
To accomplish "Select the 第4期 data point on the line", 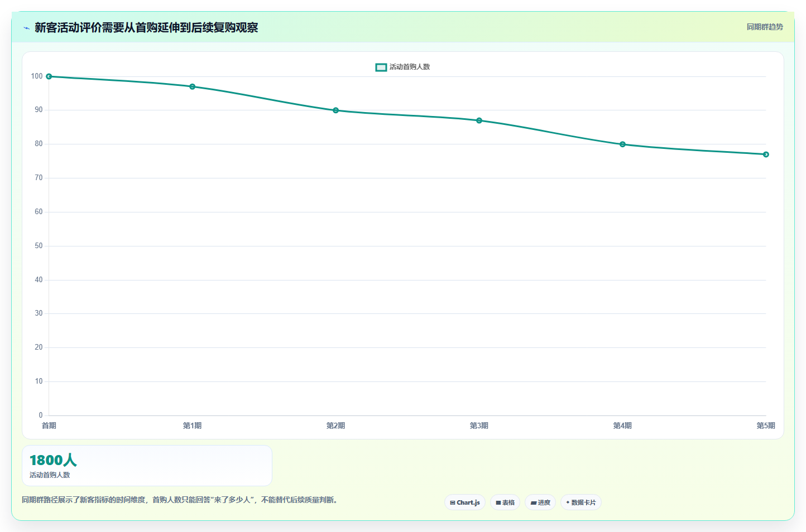I will click(623, 144).
